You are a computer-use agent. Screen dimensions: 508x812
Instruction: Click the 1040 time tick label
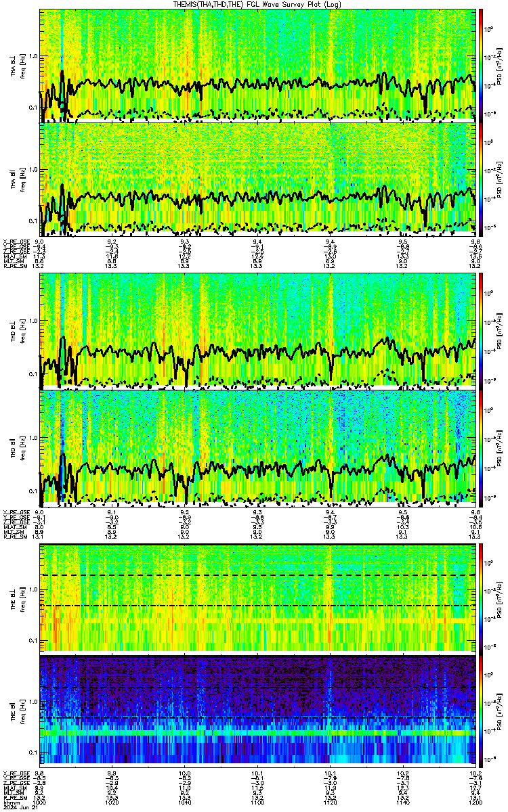point(185,802)
